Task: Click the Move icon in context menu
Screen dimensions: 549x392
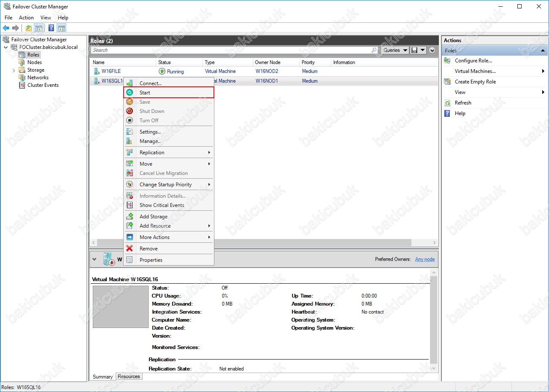Action: pyautogui.click(x=130, y=164)
